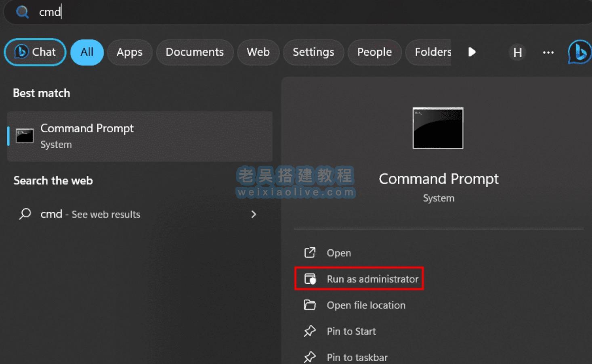Select the Command Prompt icon under Best match
Image resolution: width=592 pixels, height=364 pixels.
25,136
